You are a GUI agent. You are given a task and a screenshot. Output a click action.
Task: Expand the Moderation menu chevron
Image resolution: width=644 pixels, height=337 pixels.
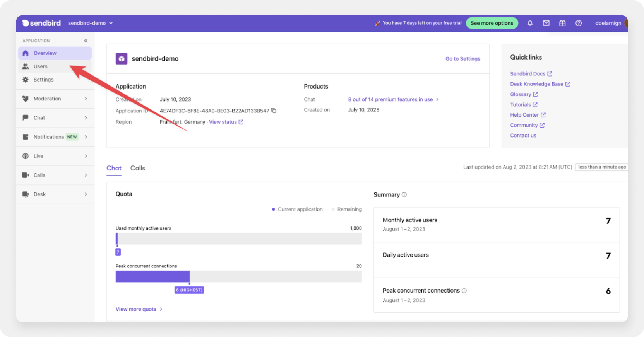coord(86,99)
